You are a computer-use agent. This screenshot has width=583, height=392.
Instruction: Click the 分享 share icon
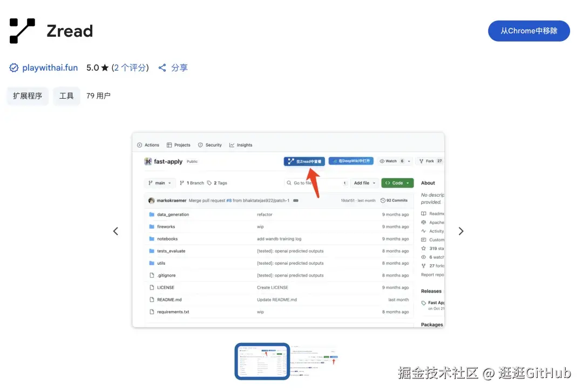[x=162, y=67]
